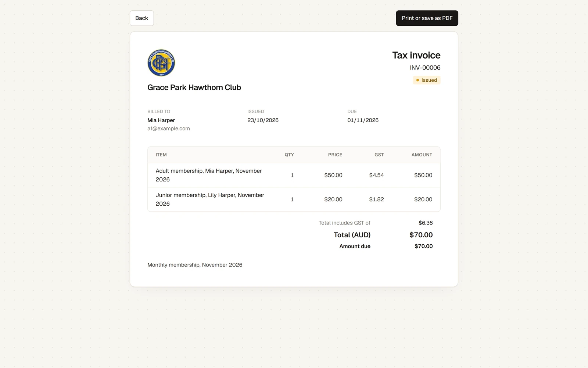Click the AMOUNT column header

tap(422, 155)
